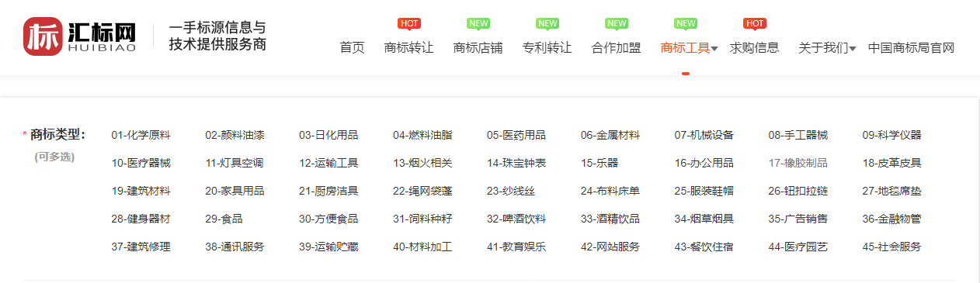Select 32-啤酒饮料 category
This screenshot has width=980, height=283.
click(516, 219)
